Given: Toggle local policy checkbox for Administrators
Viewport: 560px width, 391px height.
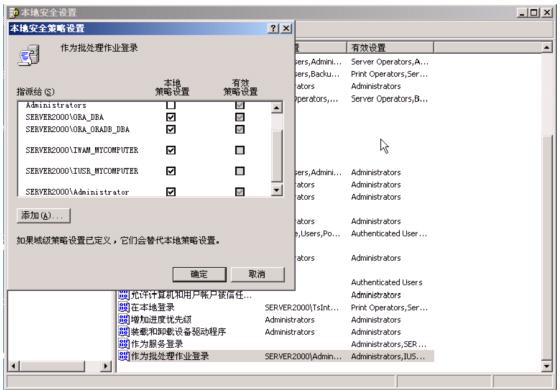Looking at the screenshot, I should coord(171,105).
